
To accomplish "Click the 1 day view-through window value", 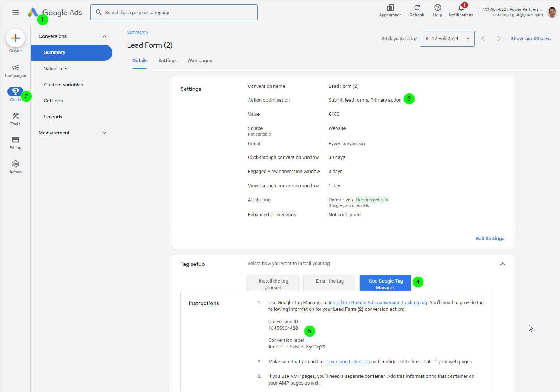I will tap(334, 186).
